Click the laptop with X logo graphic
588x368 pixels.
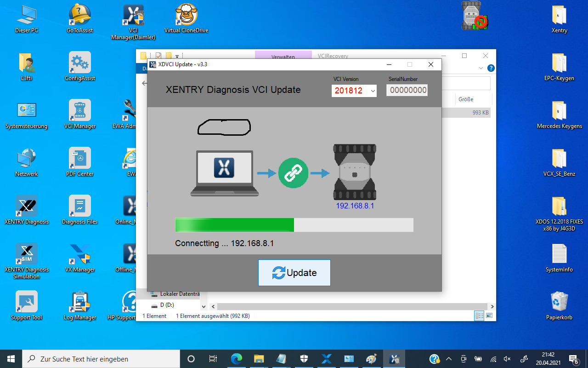[225, 173]
